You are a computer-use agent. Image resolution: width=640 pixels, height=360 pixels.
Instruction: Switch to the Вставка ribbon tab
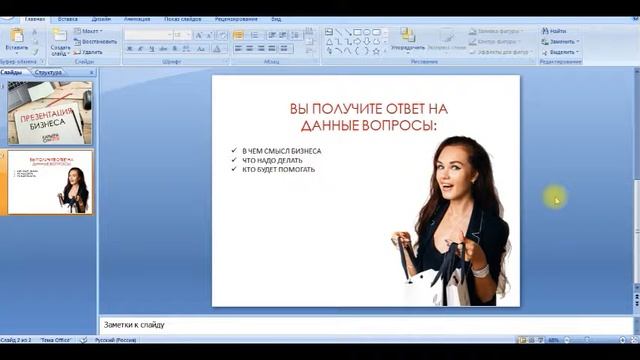click(x=67, y=19)
